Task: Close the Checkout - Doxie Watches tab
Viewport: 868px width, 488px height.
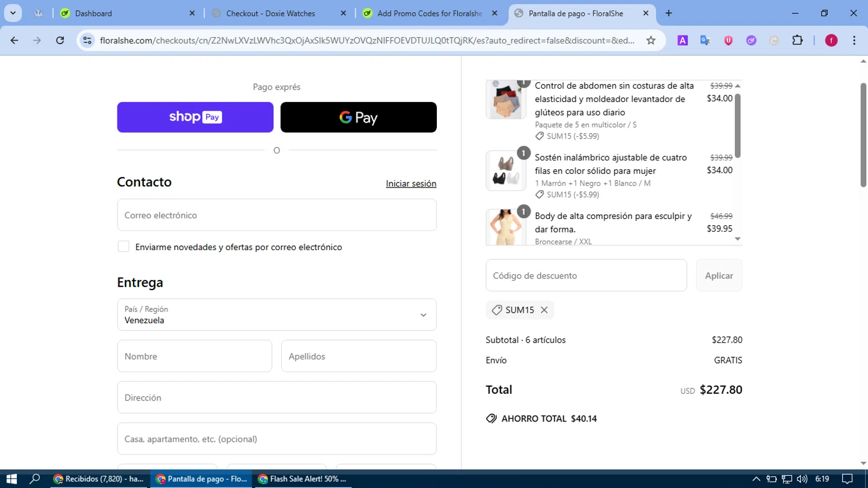Action: tap(343, 13)
